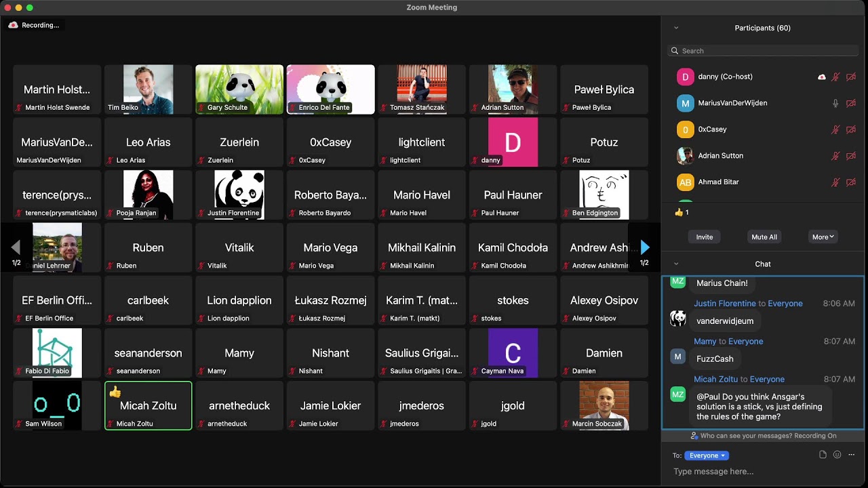Screen dimensions: 868x488
Task: Click Ahmad Bitar's video-off camera icon
Action: (851, 182)
